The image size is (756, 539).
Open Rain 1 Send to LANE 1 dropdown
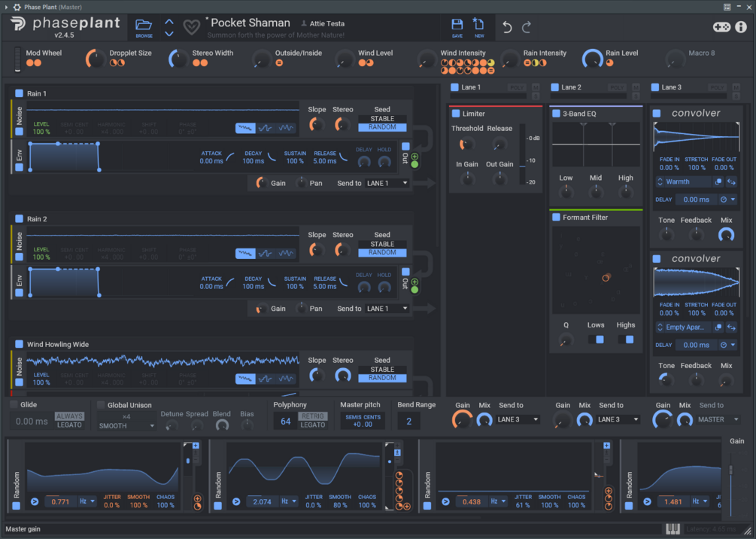point(387,184)
